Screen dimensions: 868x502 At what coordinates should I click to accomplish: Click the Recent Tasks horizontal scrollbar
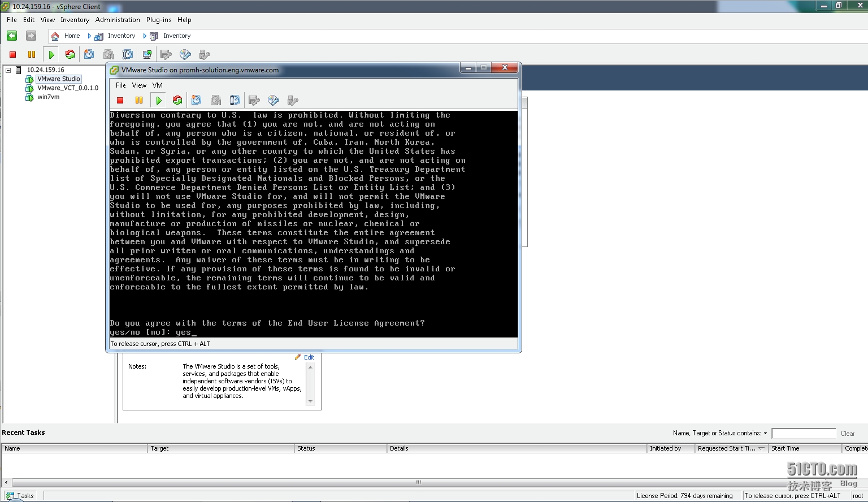418,482
